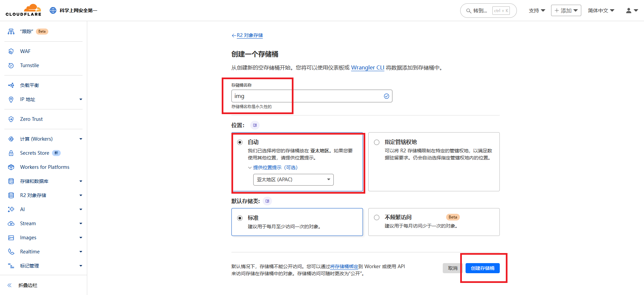This screenshot has height=295, width=644.
Task: Click the info icon beside 默认存储类
Action: coord(267,201)
